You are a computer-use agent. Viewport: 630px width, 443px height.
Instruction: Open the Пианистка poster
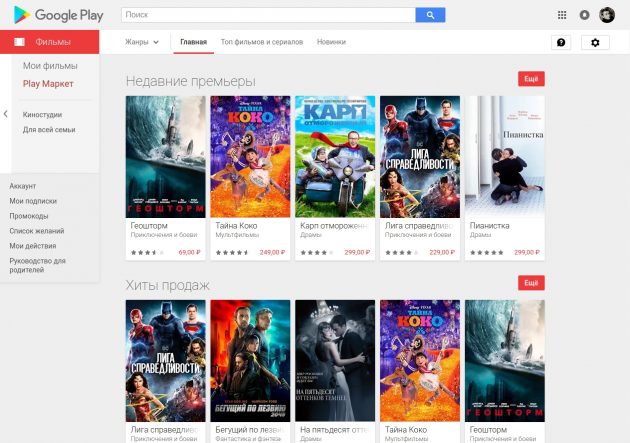pos(505,157)
